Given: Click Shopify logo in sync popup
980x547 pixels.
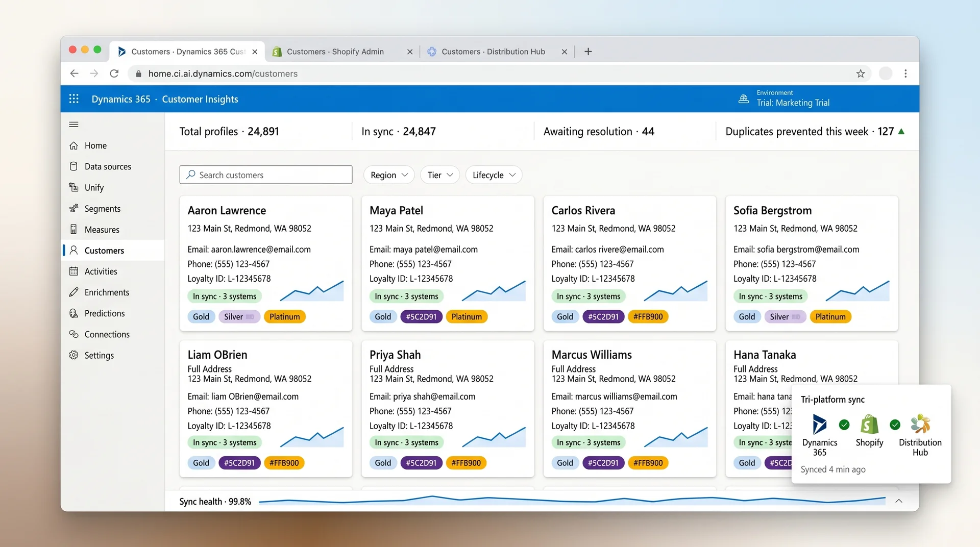Looking at the screenshot, I should (869, 424).
